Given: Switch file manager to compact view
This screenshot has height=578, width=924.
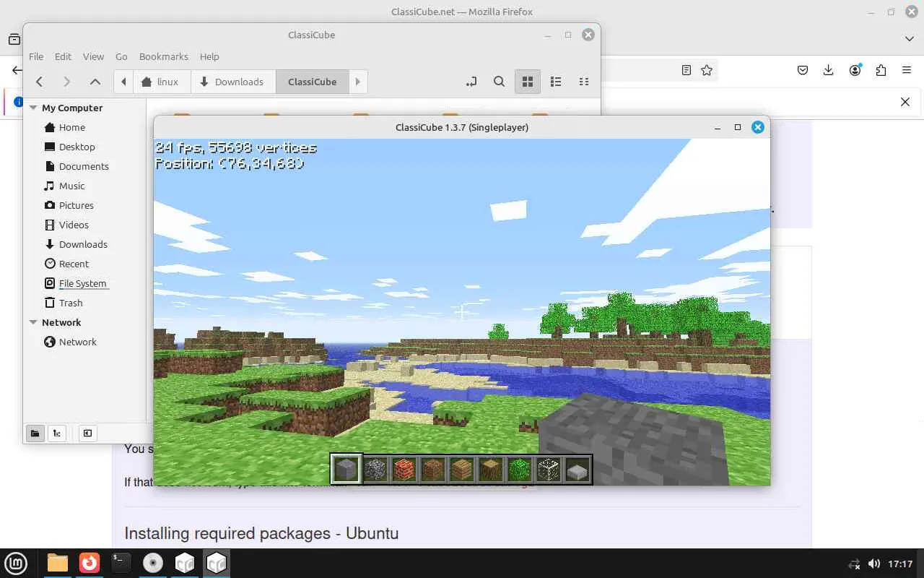Looking at the screenshot, I should pos(584,82).
